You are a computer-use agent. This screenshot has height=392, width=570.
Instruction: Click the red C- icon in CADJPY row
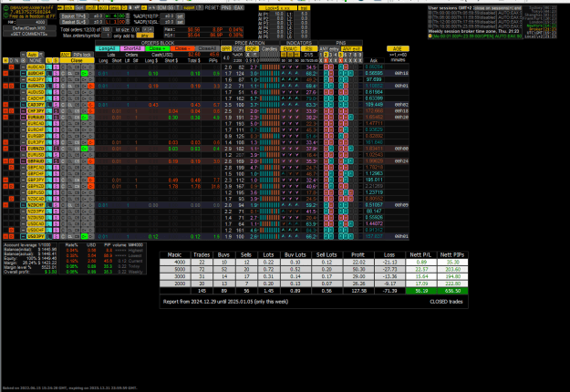click(91, 105)
